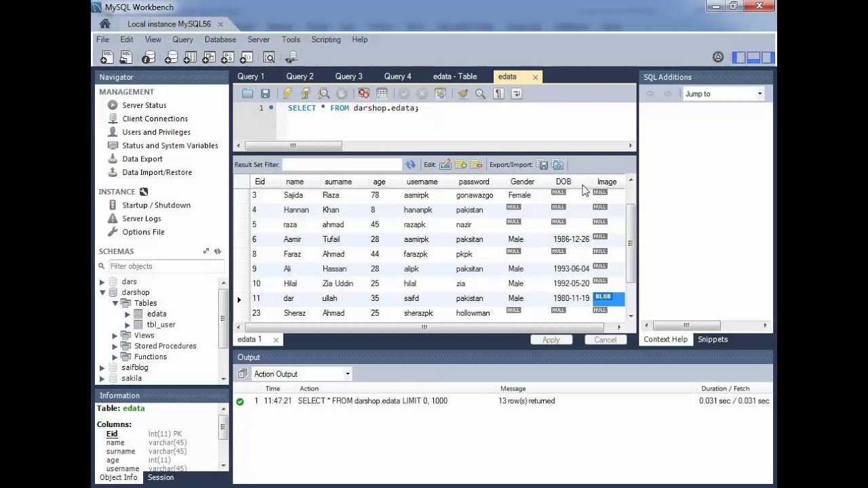Toggle the bottom output panel visibility
This screenshot has height=488, width=868.
pyautogui.click(x=754, y=58)
